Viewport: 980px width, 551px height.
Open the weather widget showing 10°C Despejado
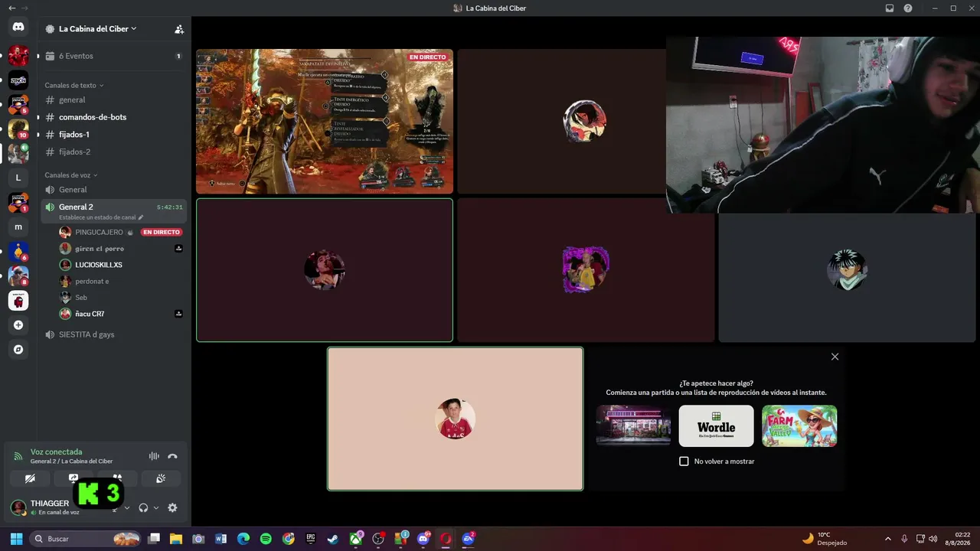[825, 539]
